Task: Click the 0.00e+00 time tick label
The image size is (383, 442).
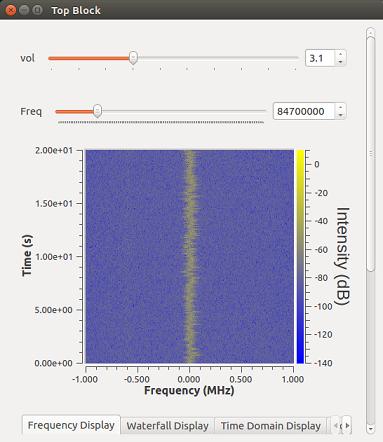Action: click(x=54, y=363)
